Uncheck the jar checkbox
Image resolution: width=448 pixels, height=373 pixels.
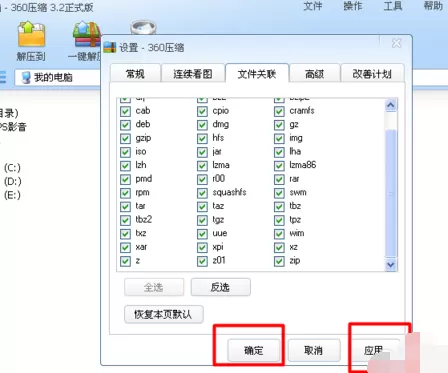[202, 152]
